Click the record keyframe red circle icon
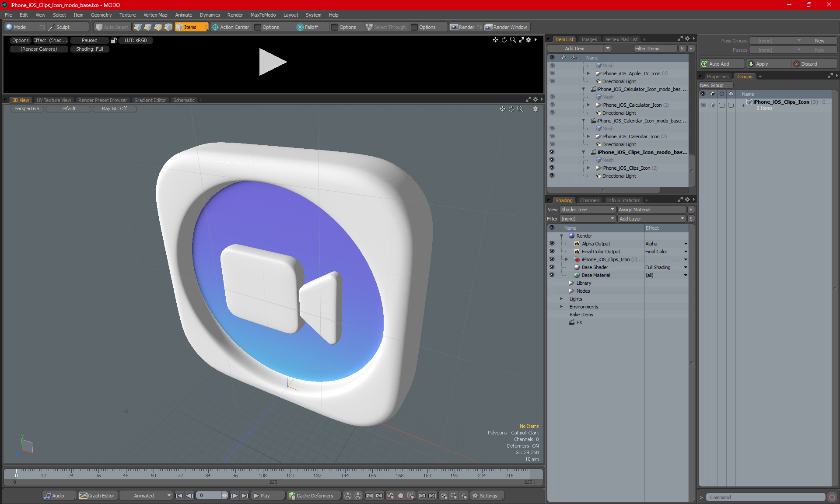This screenshot has width=840, height=504. [400, 496]
